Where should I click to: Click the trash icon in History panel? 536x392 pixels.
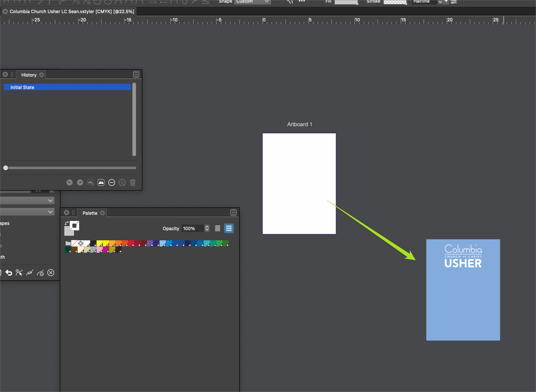133,182
